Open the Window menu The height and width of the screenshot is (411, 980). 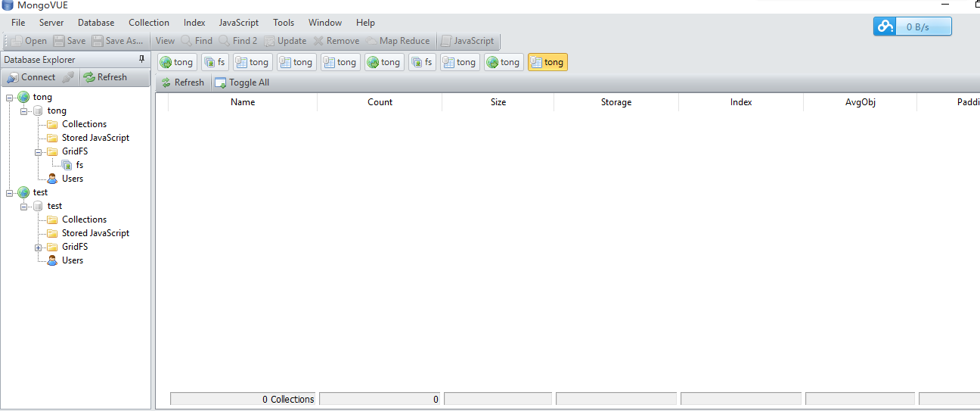tap(325, 23)
